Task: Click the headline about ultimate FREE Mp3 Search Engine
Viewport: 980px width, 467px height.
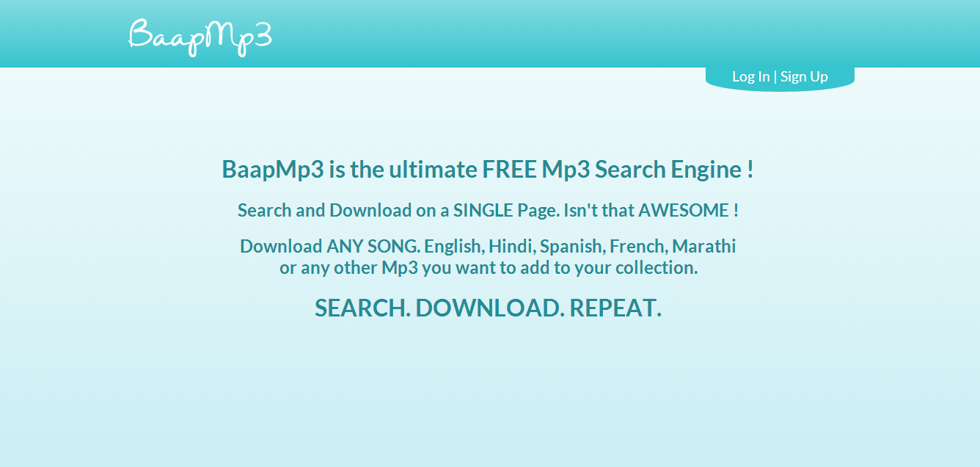Action: [x=488, y=170]
